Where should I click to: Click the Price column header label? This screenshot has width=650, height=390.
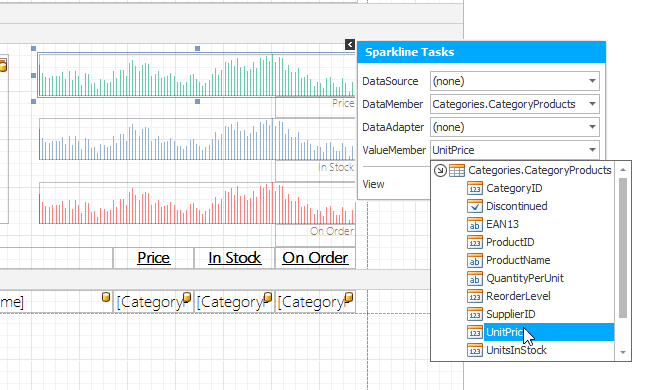pos(153,258)
